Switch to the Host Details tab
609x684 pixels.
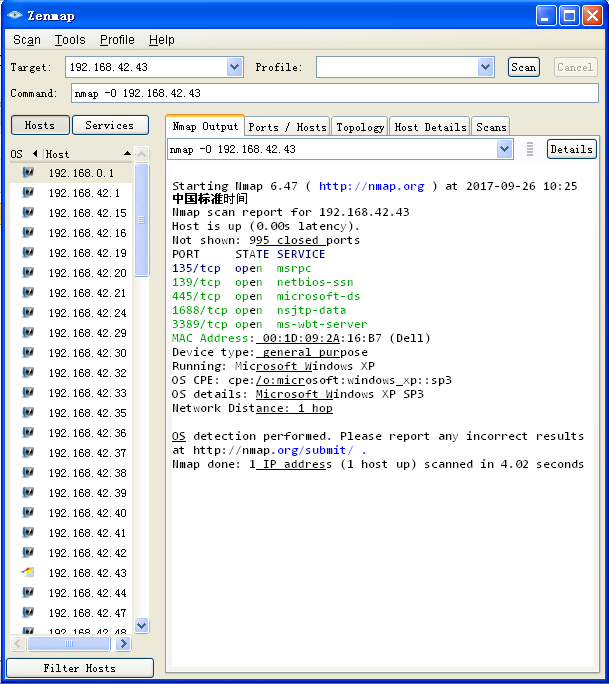[430, 127]
